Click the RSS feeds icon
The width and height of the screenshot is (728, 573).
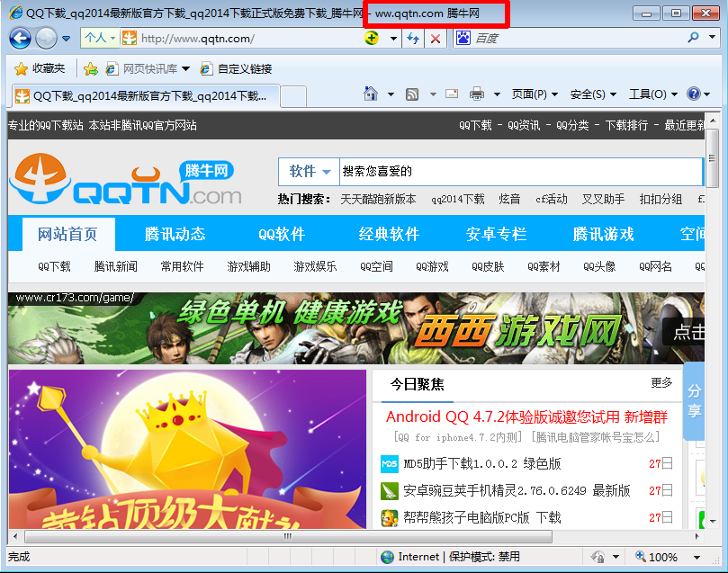tap(411, 94)
